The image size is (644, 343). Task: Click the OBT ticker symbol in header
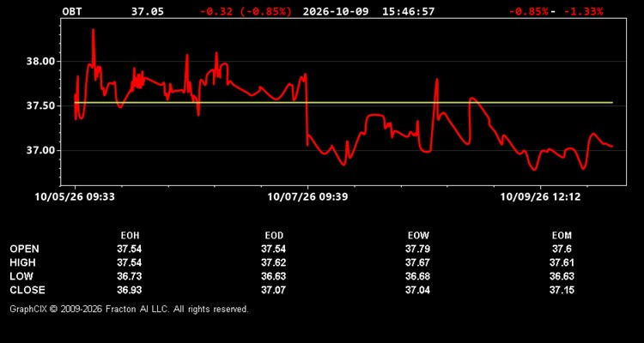pyautogui.click(x=72, y=11)
